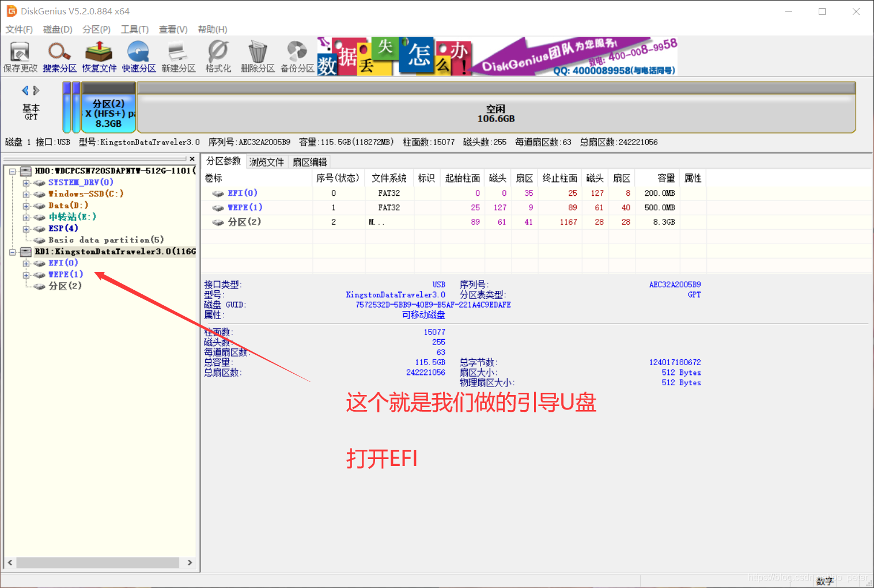
Task: Launch 快速分区 (Quick Partition) tool
Action: [138, 56]
